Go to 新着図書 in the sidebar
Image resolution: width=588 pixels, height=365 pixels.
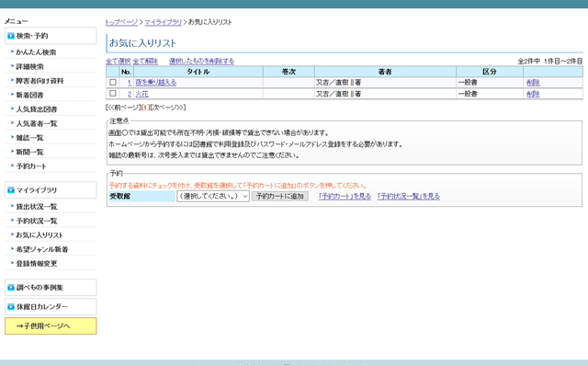tap(29, 95)
